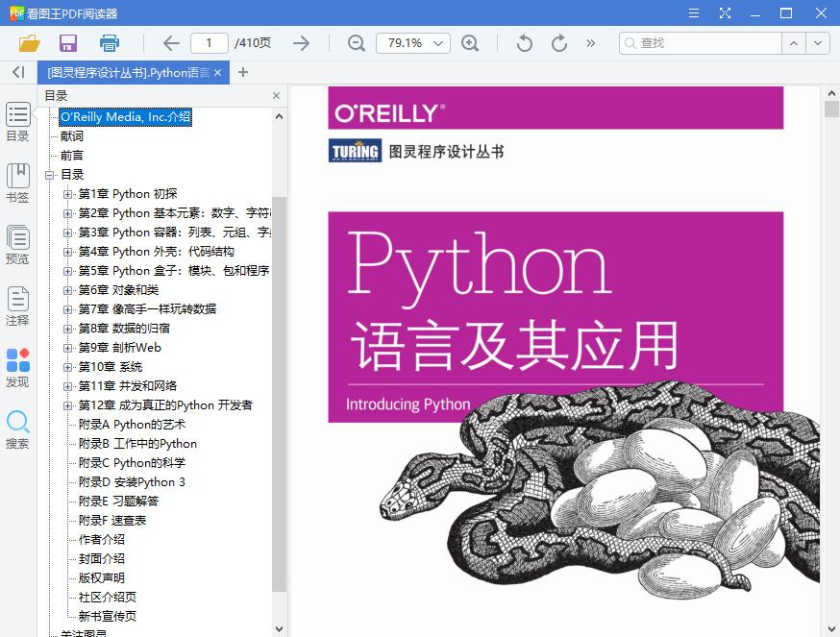This screenshot has width=840, height=637.
Task: Expand 第1章 Python 初探
Action: coord(67,194)
